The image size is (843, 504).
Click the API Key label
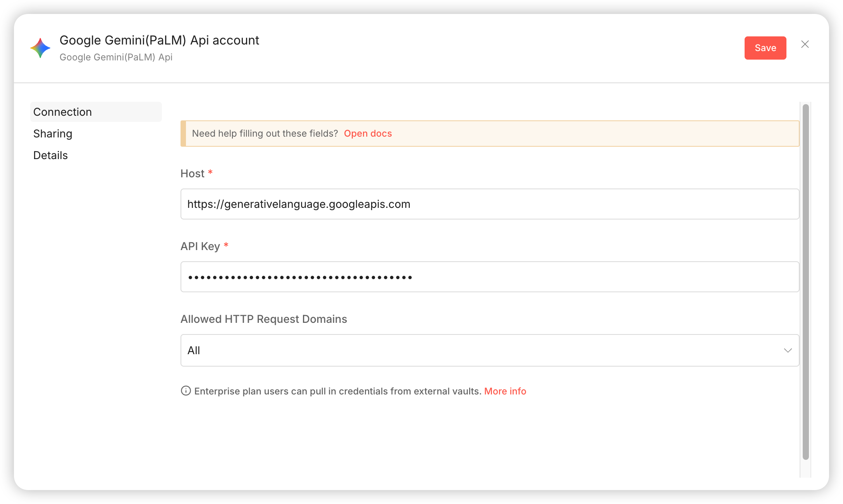(200, 246)
